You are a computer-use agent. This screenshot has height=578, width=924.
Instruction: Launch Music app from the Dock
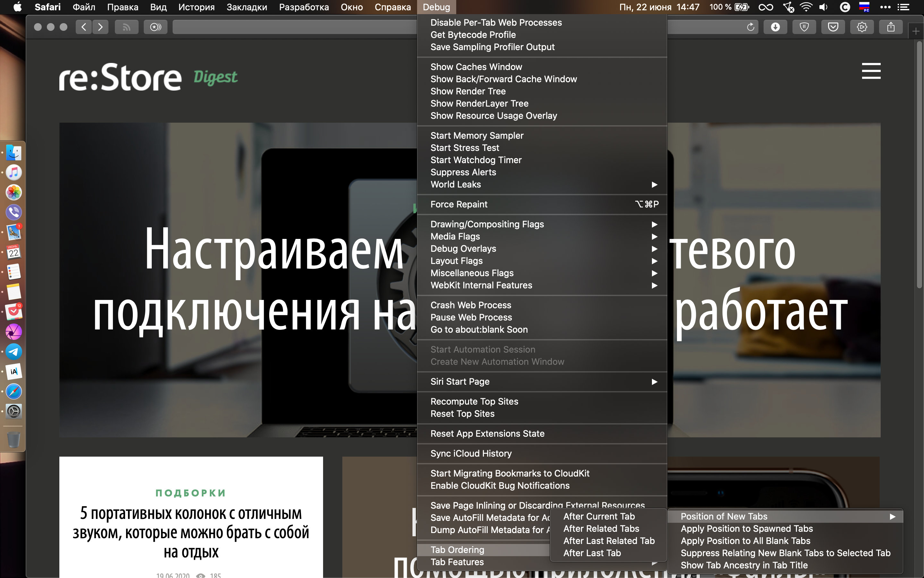[14, 172]
